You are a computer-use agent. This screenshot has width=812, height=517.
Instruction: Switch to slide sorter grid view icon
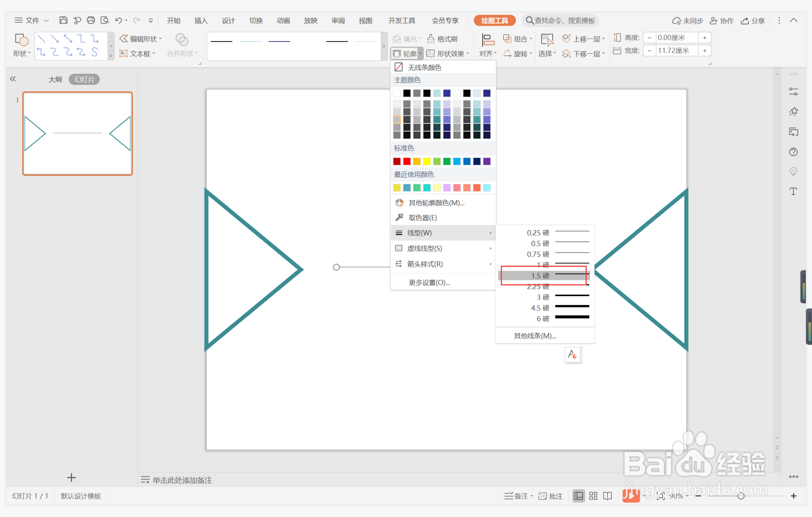593,496
